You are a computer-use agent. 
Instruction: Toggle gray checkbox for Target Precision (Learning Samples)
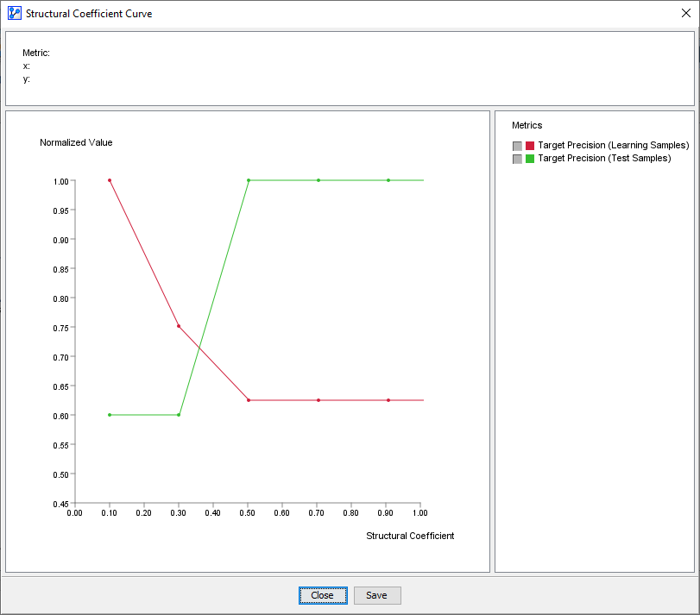point(517,146)
